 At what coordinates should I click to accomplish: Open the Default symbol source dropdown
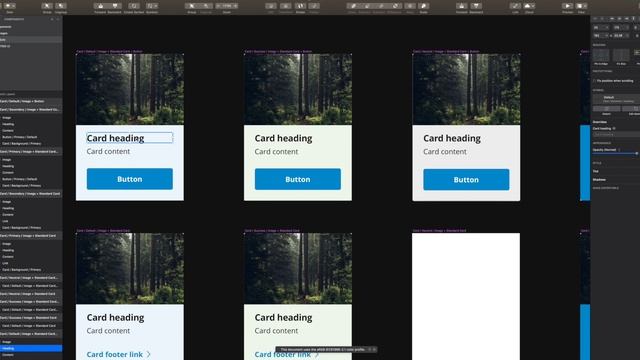point(616,99)
